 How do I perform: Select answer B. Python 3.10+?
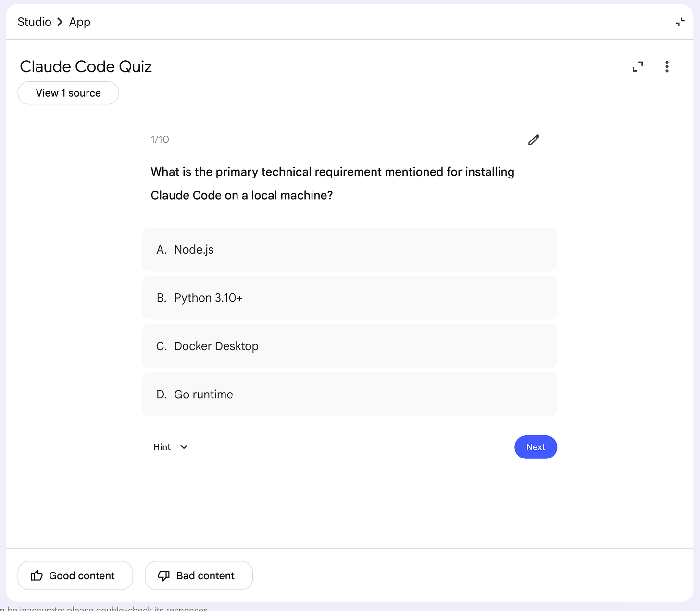350,298
